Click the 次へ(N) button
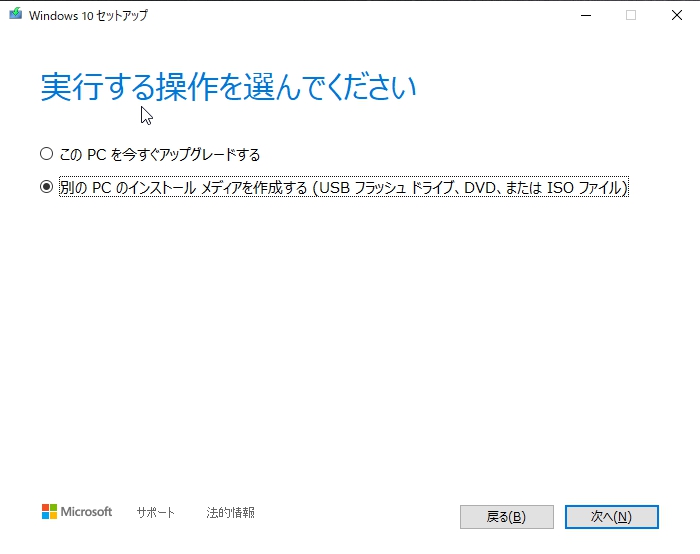This screenshot has height=554, width=700. pos(612,517)
